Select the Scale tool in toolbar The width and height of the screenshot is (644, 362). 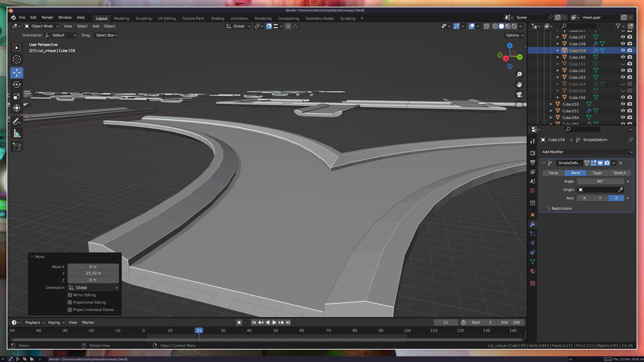click(x=17, y=97)
